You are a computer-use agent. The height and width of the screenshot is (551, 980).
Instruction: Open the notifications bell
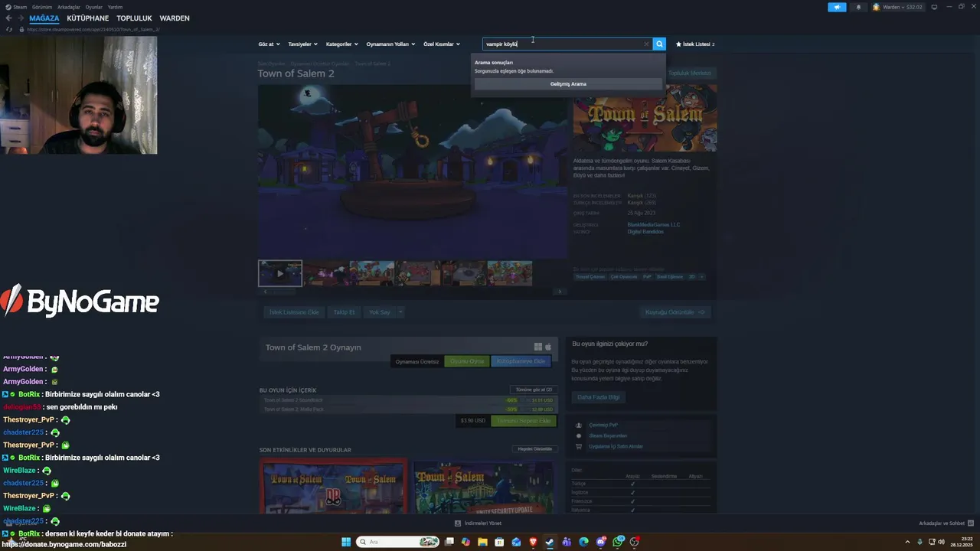point(858,7)
